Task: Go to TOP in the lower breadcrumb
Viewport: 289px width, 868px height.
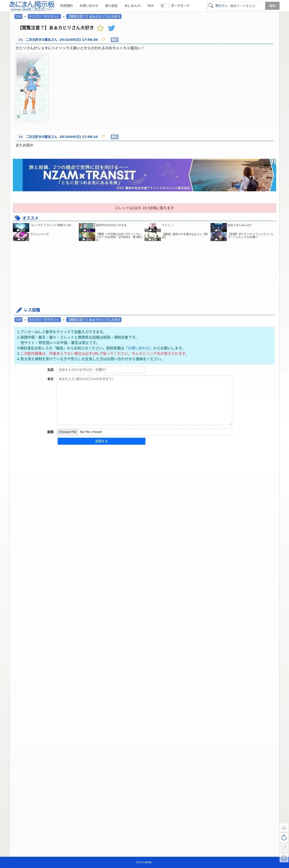Action: coord(18,320)
